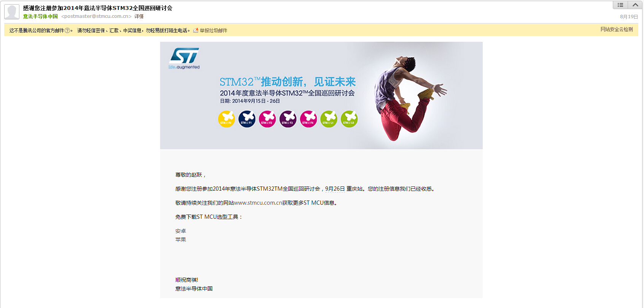This screenshot has width=644, height=308.
Task: Click the green STM32 L0 butterfly icon
Action: click(349, 119)
